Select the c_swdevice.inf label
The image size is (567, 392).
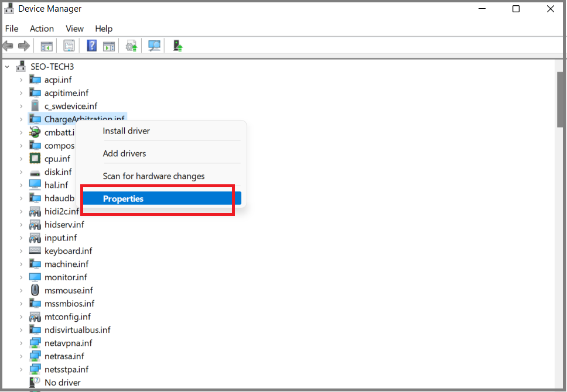coord(71,106)
